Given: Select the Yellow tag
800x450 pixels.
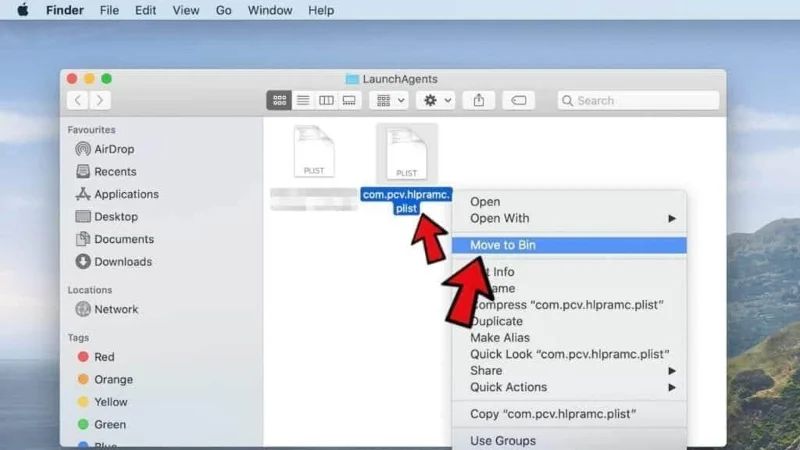Looking at the screenshot, I should pos(103,402).
